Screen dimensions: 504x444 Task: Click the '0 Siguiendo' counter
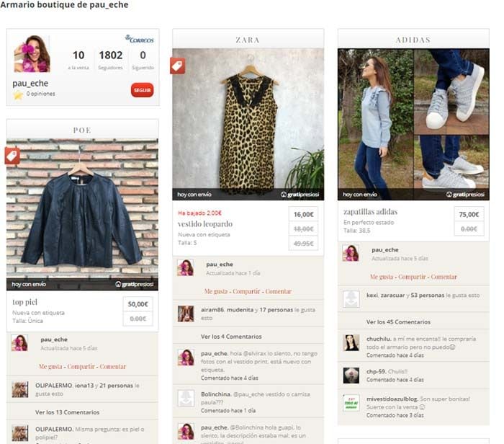pyautogui.click(x=143, y=60)
